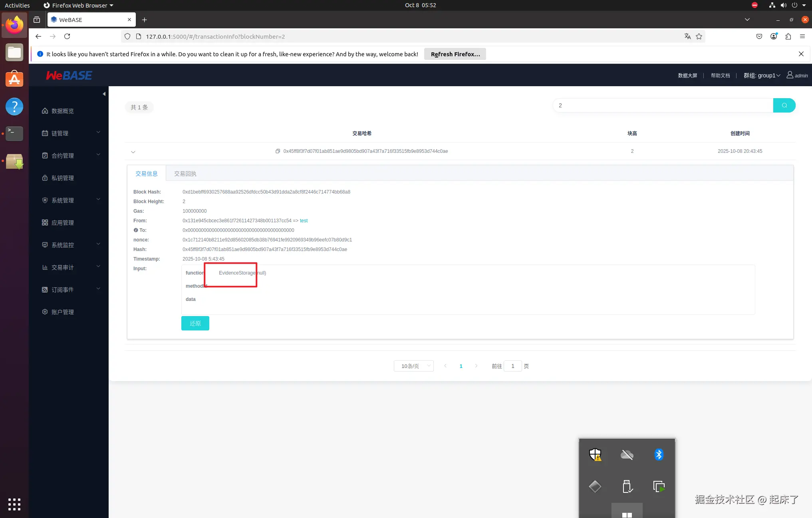Image resolution: width=812 pixels, height=518 pixels.
Task: Click the Refresh Firefox button
Action: 455,54
